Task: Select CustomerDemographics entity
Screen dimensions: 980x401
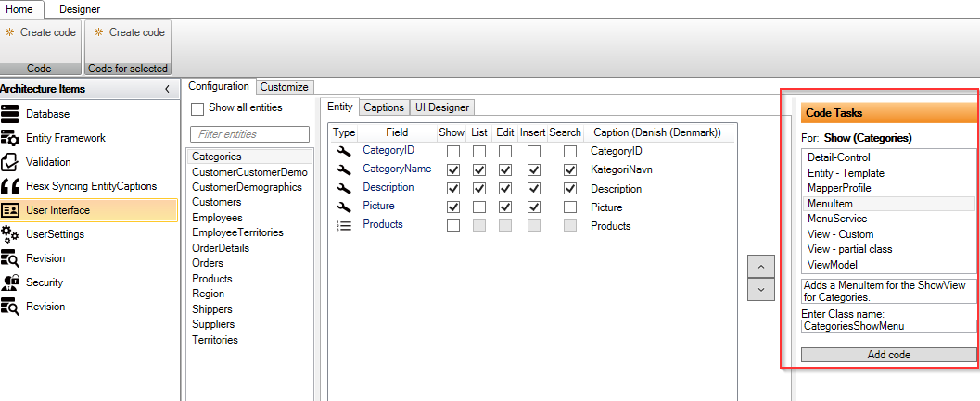Action: coord(247,187)
